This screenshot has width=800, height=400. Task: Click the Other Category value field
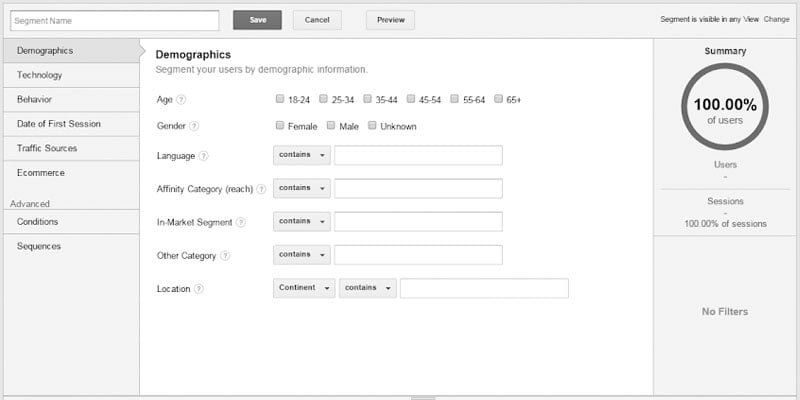click(x=418, y=255)
